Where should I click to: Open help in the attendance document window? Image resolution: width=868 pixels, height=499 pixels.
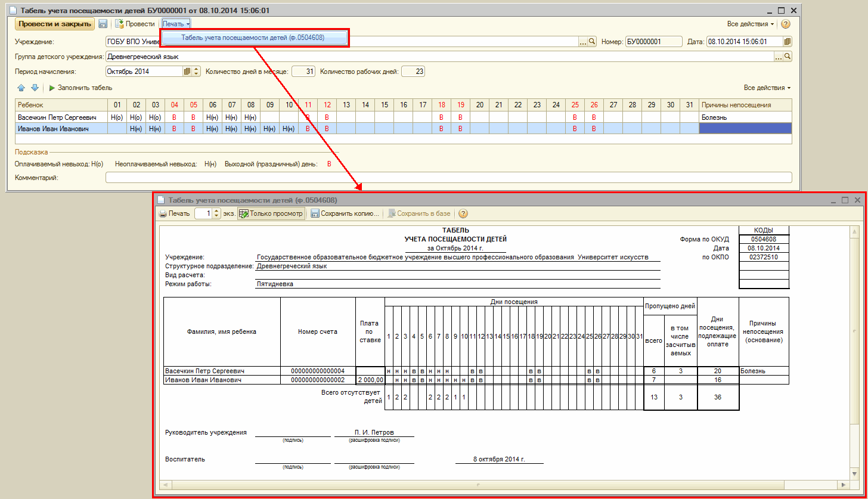click(786, 24)
